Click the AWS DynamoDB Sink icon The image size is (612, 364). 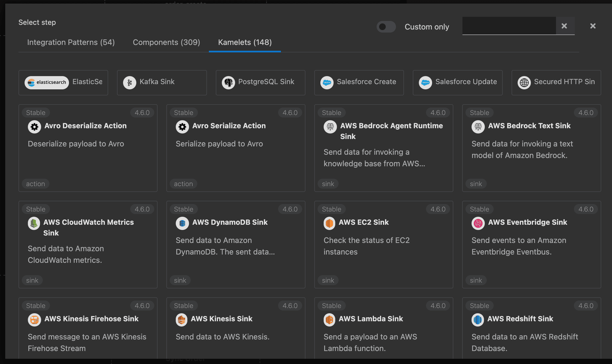pos(182,223)
